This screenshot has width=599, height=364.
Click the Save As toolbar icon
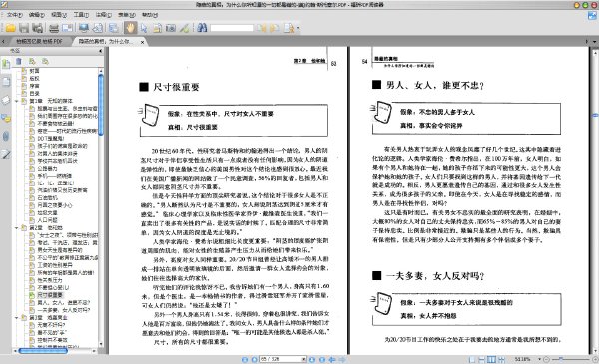pos(38,28)
